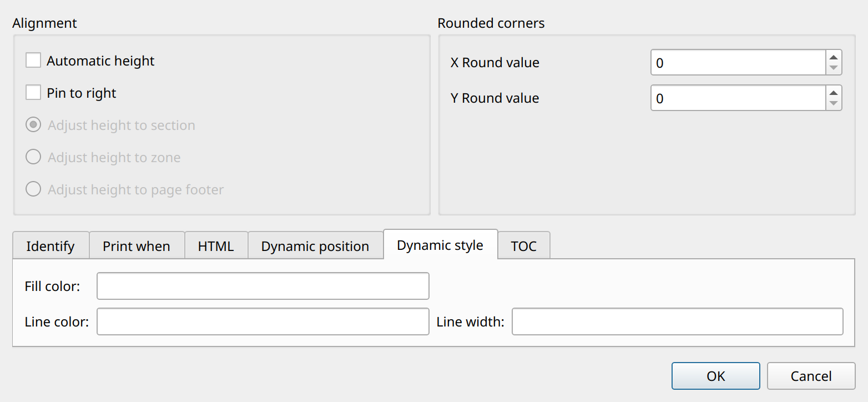Focus the X Round value field

click(x=738, y=62)
